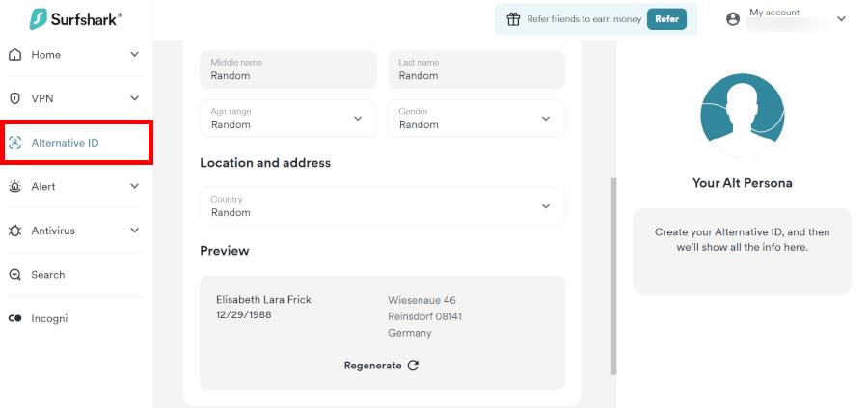The width and height of the screenshot is (868, 408).
Task: Click the VPN shield icon
Action: point(14,98)
